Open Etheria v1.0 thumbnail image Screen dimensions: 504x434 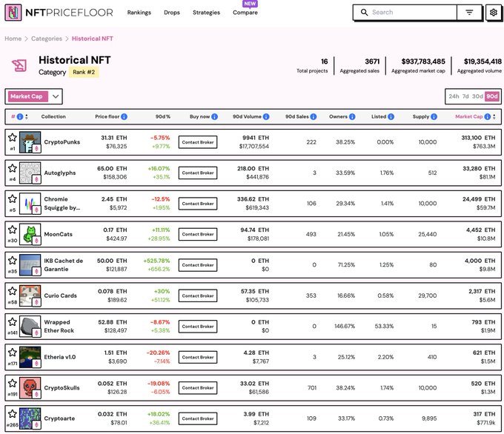[30, 357]
